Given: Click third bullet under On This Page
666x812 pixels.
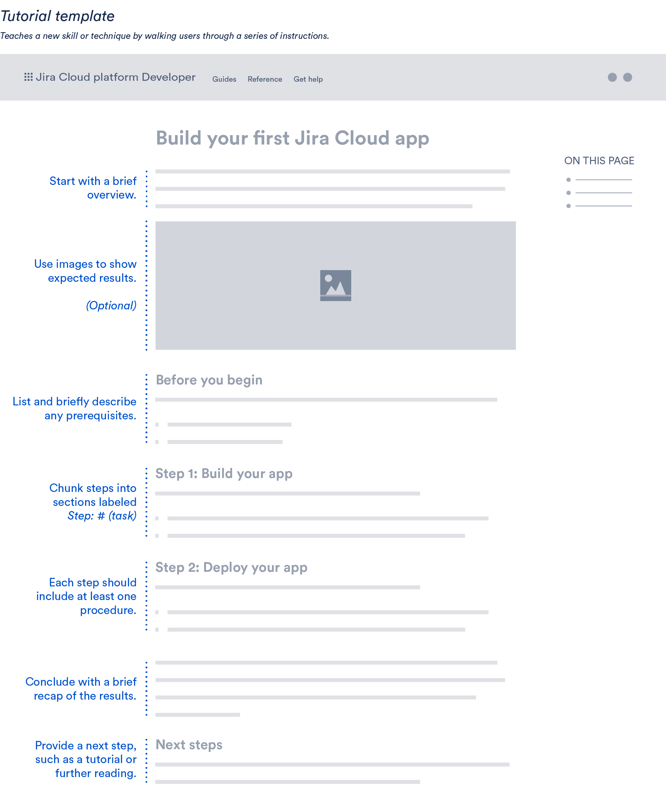Looking at the screenshot, I should [x=568, y=206].
